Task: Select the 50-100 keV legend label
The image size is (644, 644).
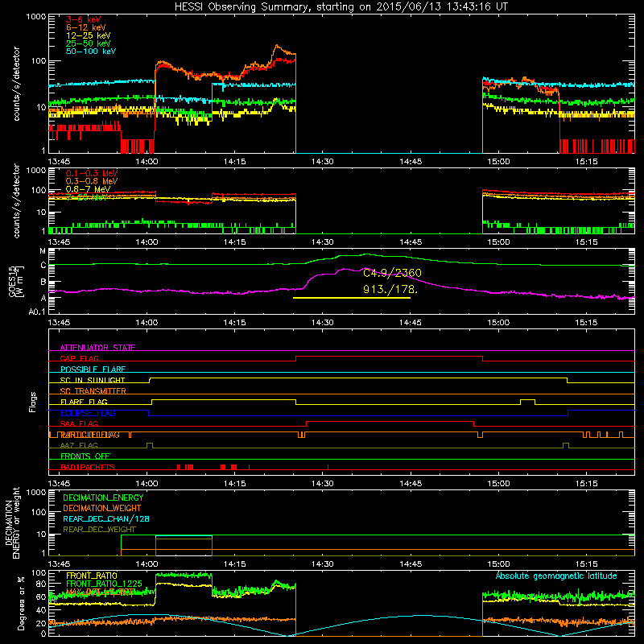Action: point(91,52)
